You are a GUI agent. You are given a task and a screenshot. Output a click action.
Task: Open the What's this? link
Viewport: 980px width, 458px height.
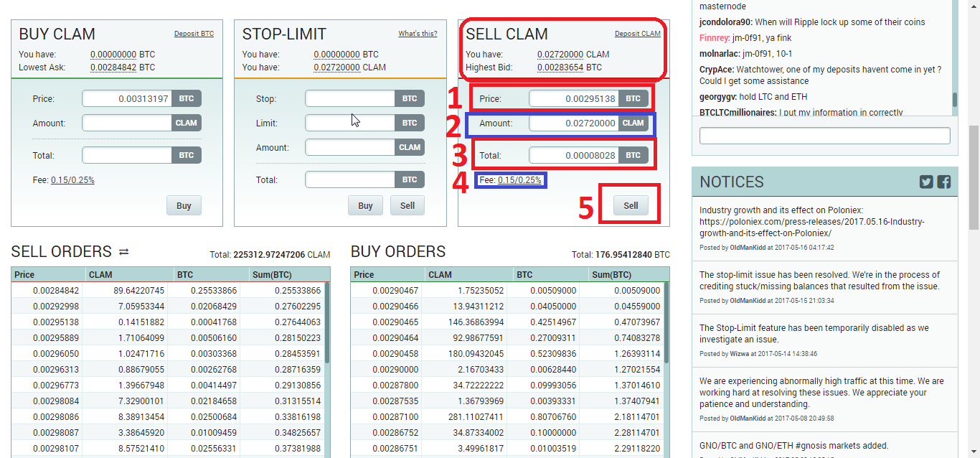[418, 34]
